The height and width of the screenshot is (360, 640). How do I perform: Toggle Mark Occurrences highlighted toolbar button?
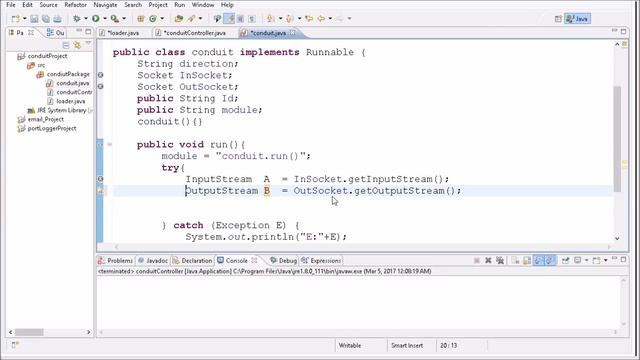click(x=229, y=19)
